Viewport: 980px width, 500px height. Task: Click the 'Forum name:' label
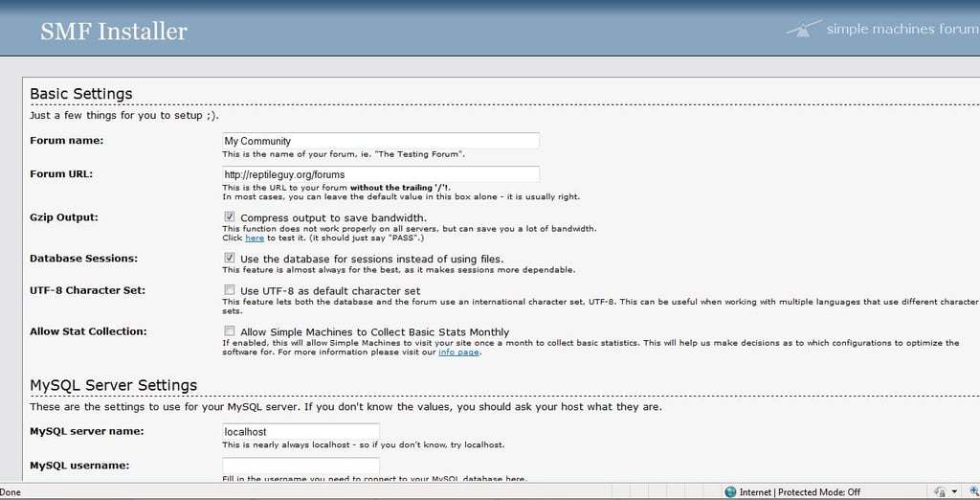[67, 140]
